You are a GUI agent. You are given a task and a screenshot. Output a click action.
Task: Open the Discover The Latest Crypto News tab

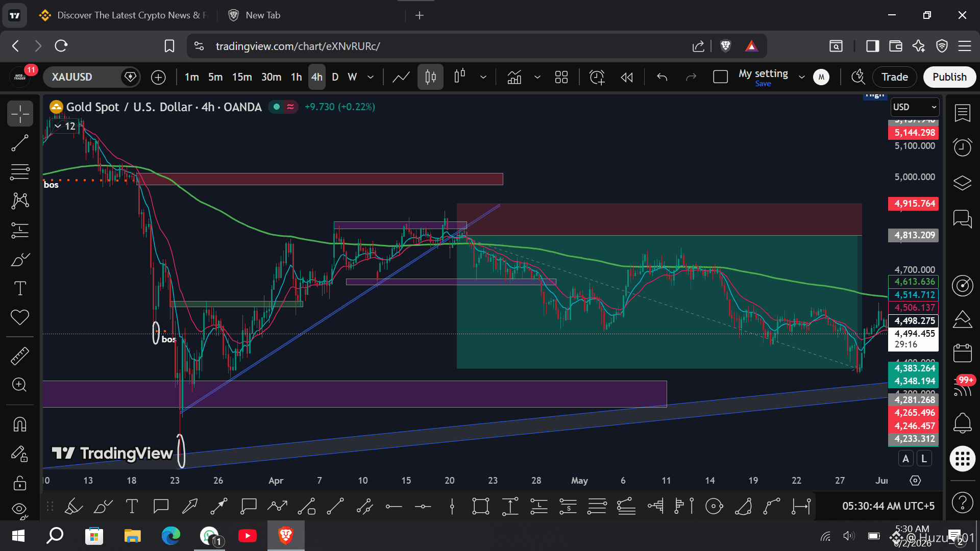point(125,15)
